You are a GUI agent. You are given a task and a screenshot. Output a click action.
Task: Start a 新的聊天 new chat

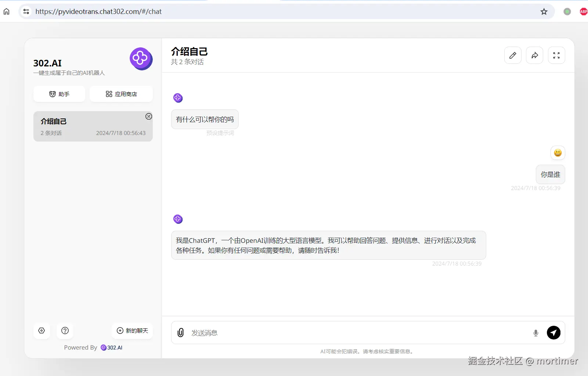click(132, 331)
